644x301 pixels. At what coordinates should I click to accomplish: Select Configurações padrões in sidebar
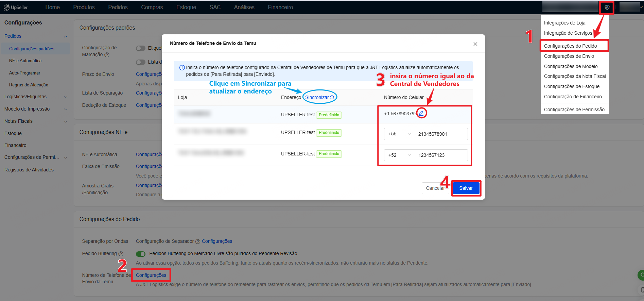[x=35, y=49]
